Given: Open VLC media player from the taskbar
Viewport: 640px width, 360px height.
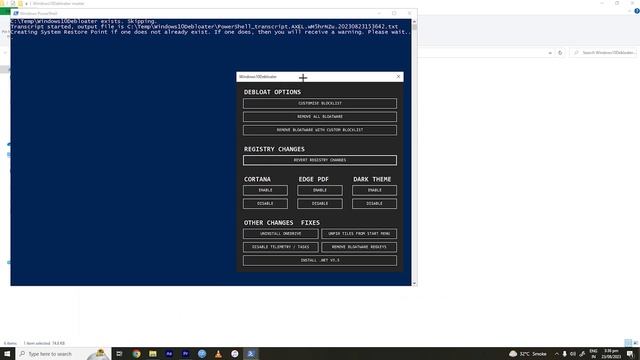Looking at the screenshot, I should [218, 354].
